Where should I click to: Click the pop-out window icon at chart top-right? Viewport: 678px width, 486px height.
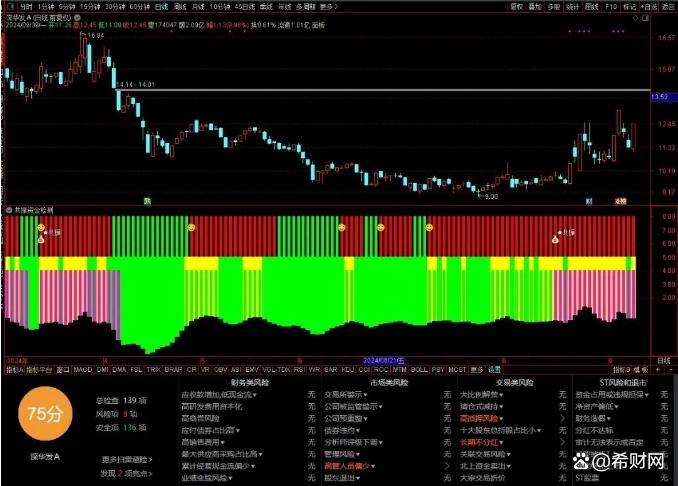(645, 18)
